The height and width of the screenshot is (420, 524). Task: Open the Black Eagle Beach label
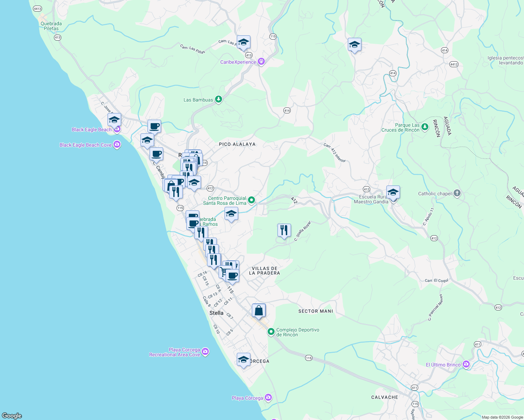tap(91, 129)
